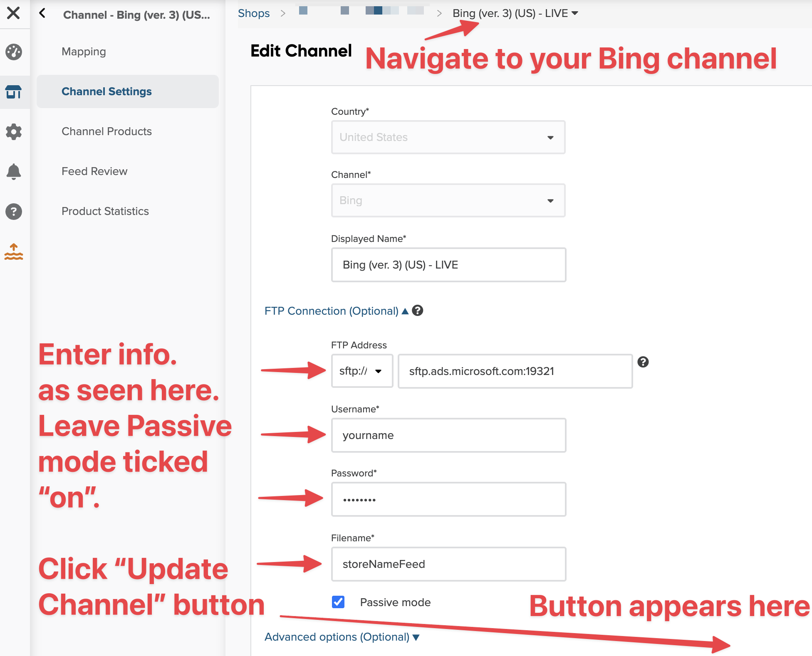Click the FTP Address input field
Image resolution: width=812 pixels, height=656 pixels.
coord(515,371)
